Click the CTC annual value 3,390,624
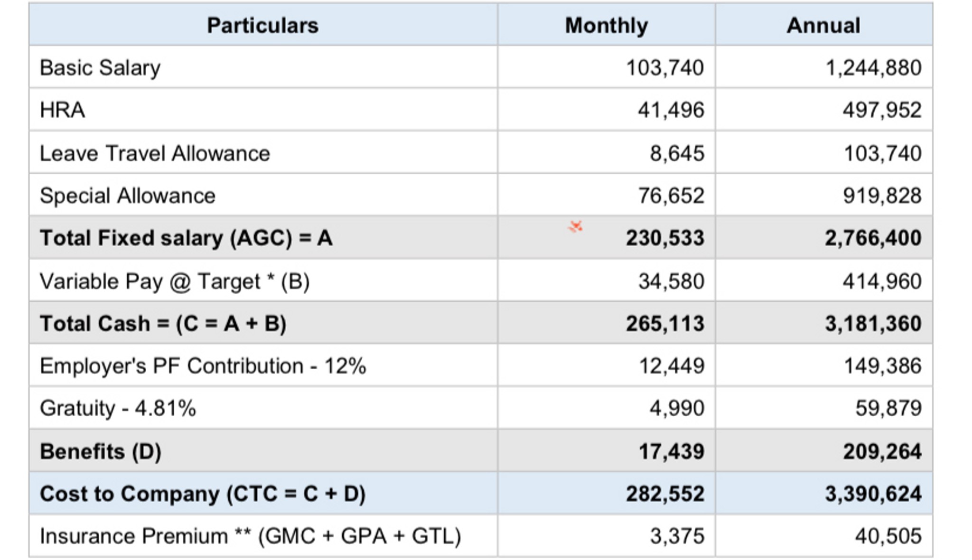This screenshot has height=560, width=972. pos(873,494)
